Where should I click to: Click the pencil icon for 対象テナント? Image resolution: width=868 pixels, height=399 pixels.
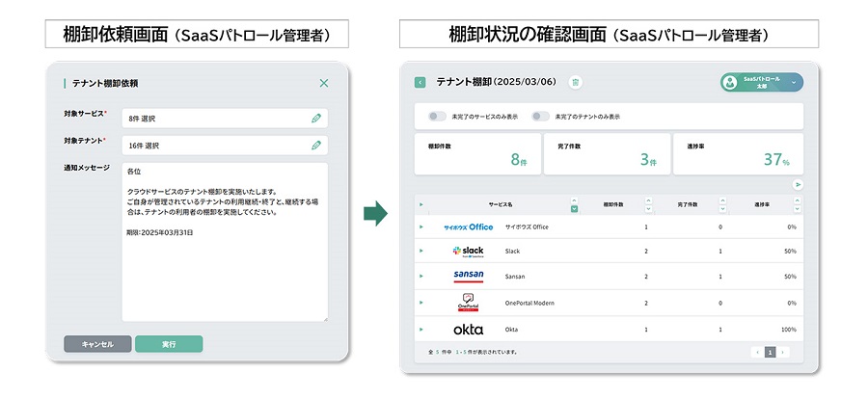click(316, 145)
